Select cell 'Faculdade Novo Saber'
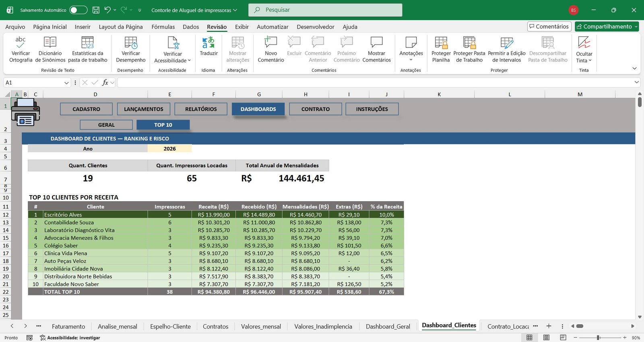 pos(95,284)
